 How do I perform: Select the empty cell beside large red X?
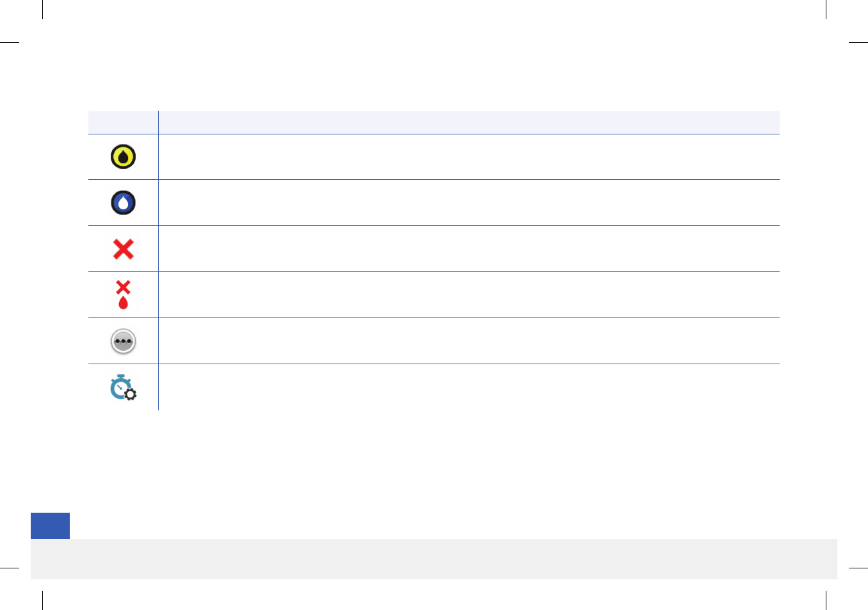coord(469,249)
